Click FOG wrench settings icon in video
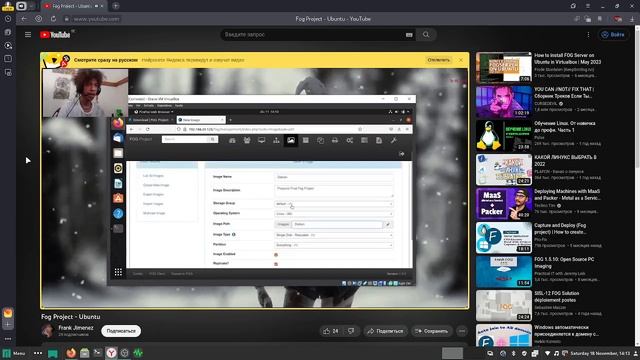640x360 pixels. [x=393, y=140]
